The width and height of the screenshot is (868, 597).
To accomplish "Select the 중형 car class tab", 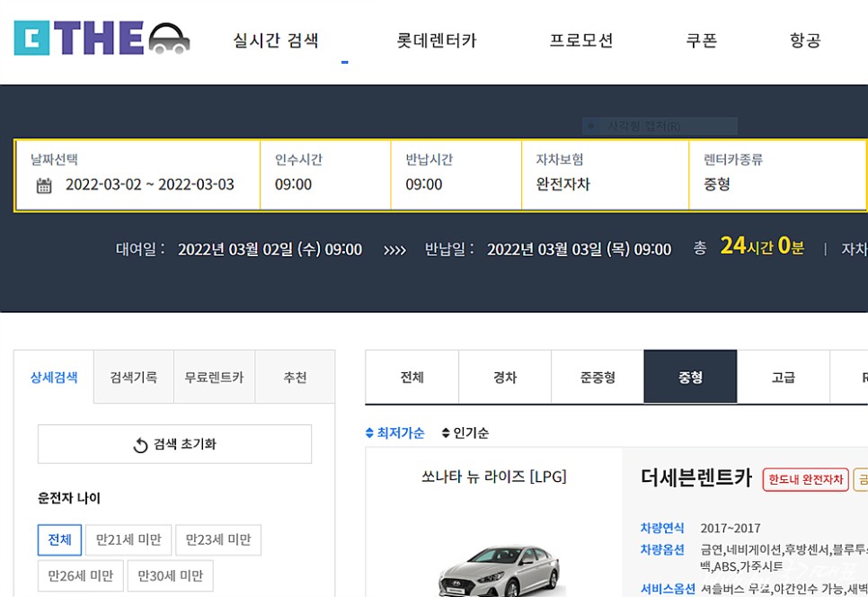I will (690, 377).
